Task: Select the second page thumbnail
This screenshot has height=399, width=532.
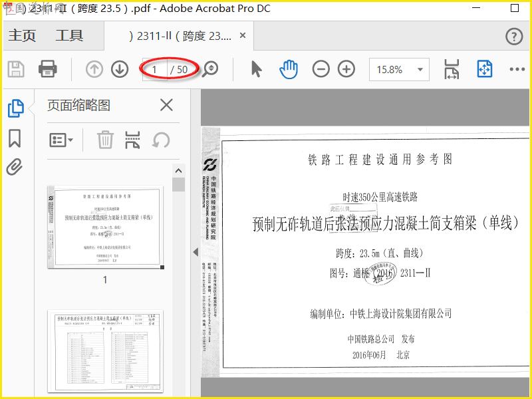Action: 106,352
